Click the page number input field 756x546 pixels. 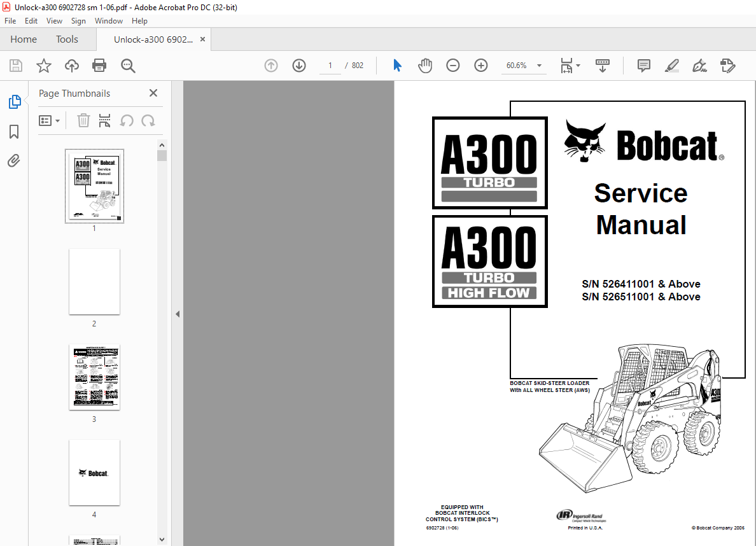pos(330,66)
